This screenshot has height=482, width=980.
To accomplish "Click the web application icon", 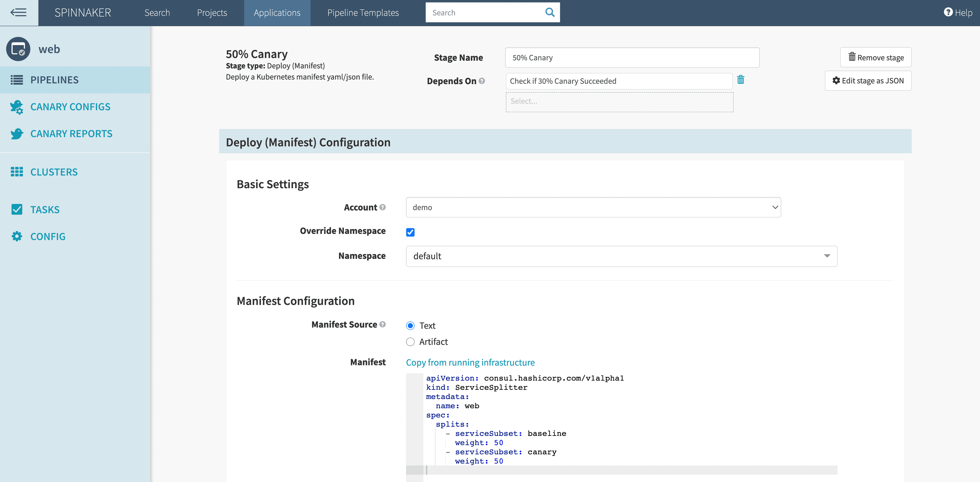I will 18,49.
